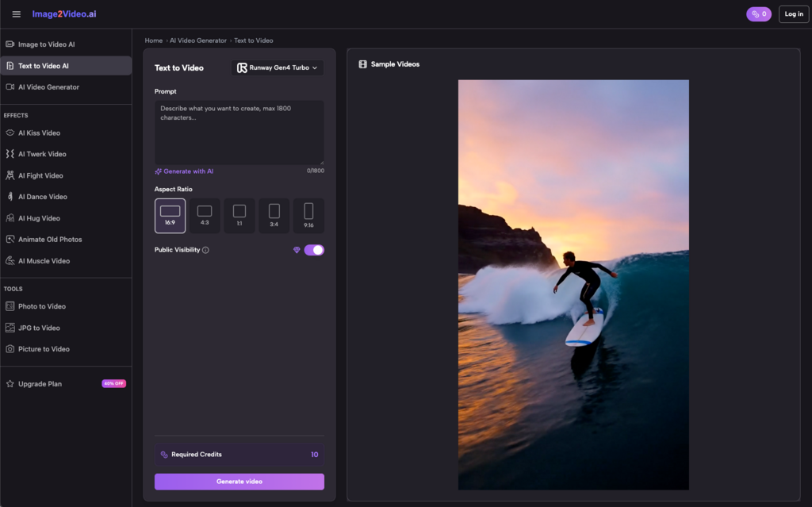
Task: Click the premium diamond icon
Action: (297, 250)
